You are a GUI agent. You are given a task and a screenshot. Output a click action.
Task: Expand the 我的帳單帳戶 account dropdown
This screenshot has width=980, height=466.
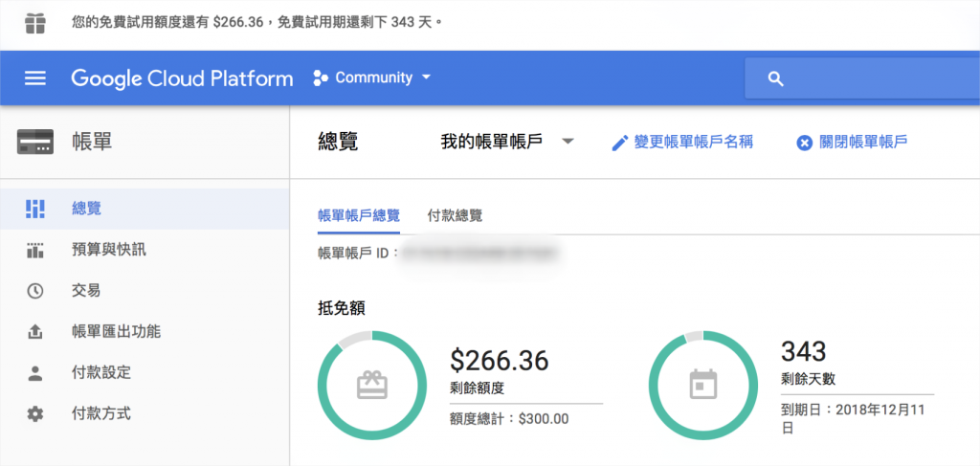(507, 142)
